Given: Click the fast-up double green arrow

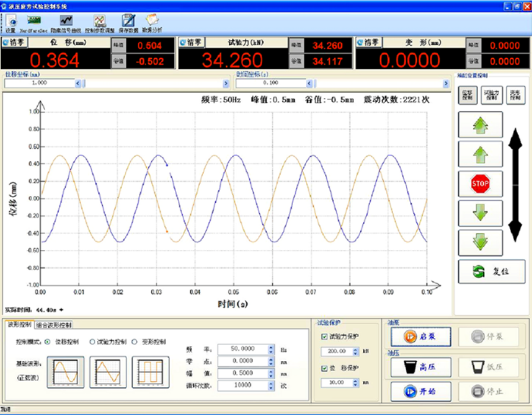Looking at the screenshot, I should 480,125.
